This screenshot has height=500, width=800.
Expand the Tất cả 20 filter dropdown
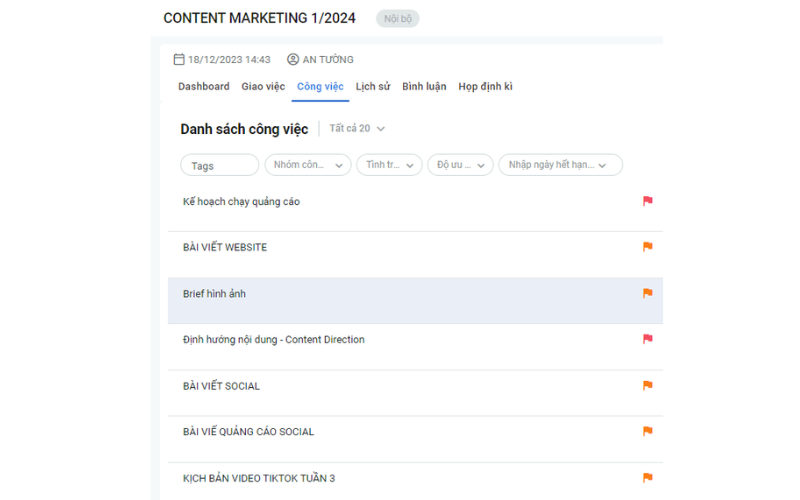click(x=357, y=129)
